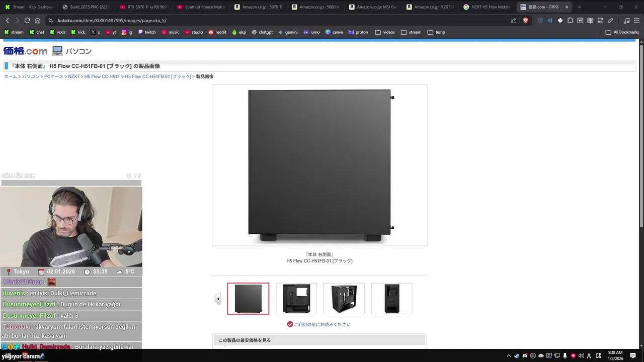Open the reading list book icon
The image size is (644, 362).
(x=590, y=21)
